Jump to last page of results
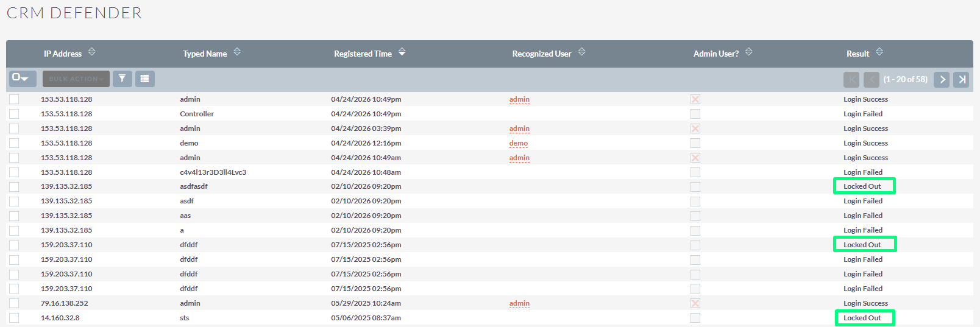The image size is (980, 327). click(961, 79)
